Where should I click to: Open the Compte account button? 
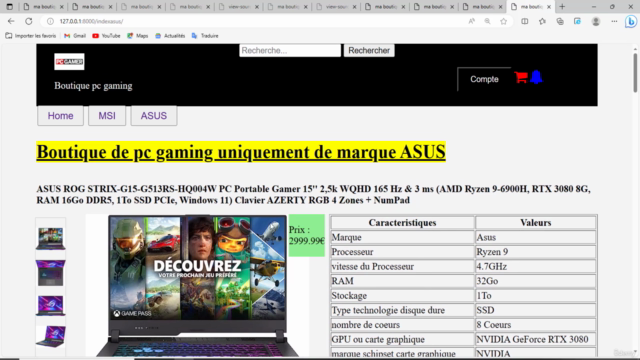pos(484,79)
